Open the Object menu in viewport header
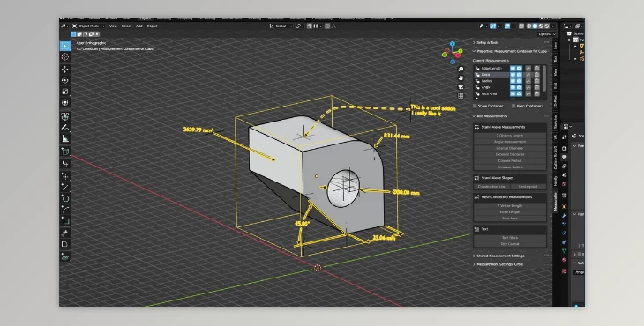This screenshot has height=326, width=644. pos(152,26)
